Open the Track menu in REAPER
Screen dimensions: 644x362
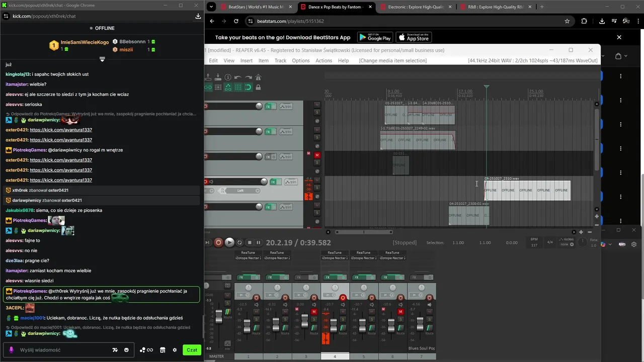(x=280, y=60)
